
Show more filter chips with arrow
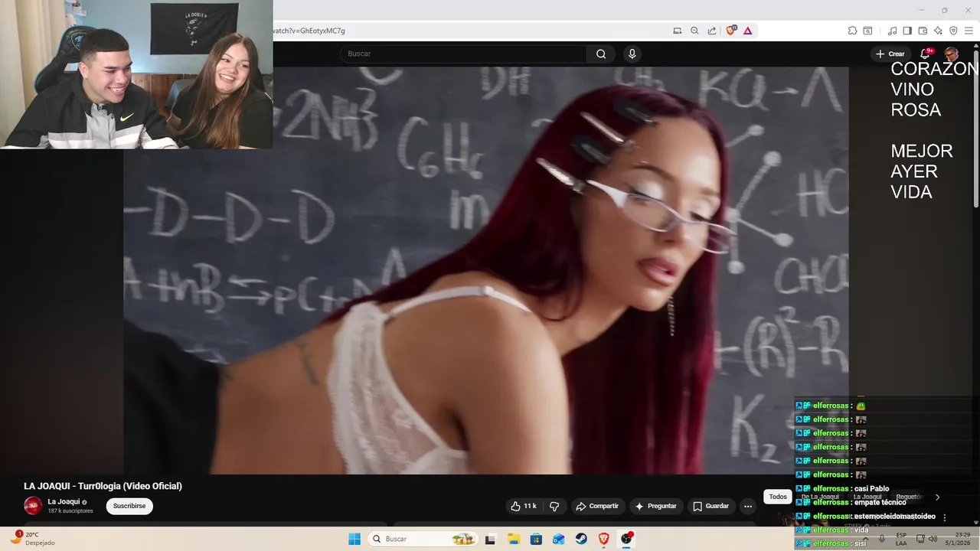937,497
